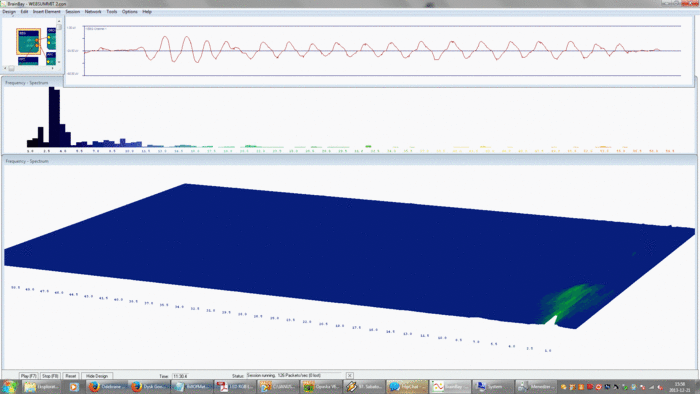700x394 pixels.
Task: Open the Session menu
Action: click(x=72, y=12)
